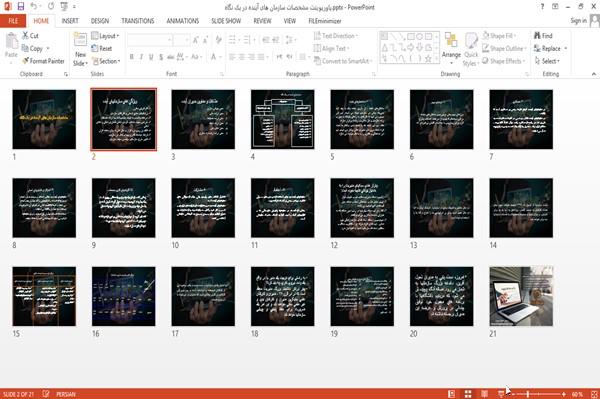Screen dimensions: 600x399
Task: Open the font name combo box
Action: (150, 39)
